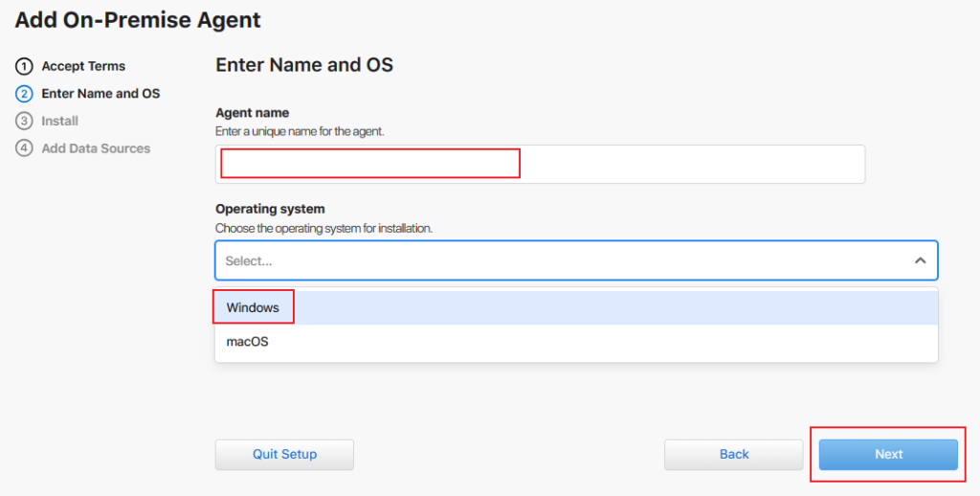
Task: Click the Add On-Premise Agent page title
Action: 138,19
